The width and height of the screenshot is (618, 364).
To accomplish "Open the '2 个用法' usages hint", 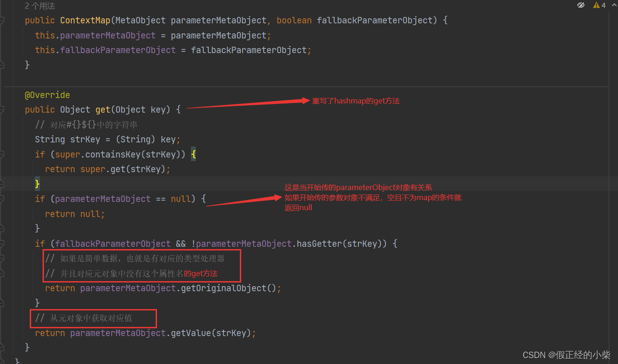I will [x=40, y=6].
